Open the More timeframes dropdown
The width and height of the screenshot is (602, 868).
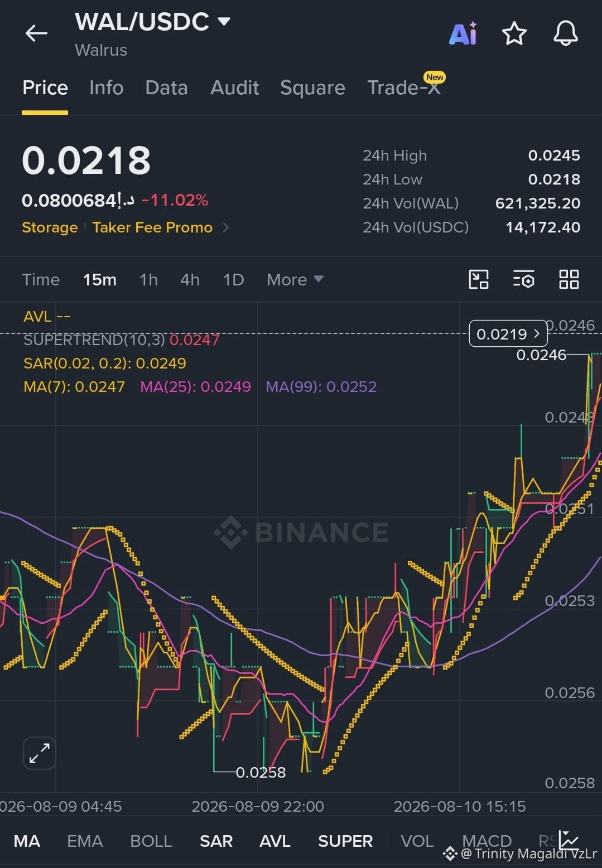295,279
